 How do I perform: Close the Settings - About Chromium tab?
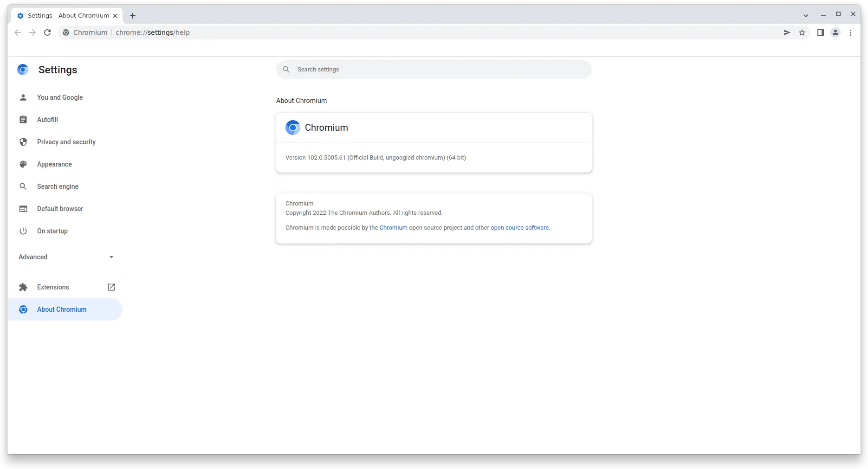115,16
